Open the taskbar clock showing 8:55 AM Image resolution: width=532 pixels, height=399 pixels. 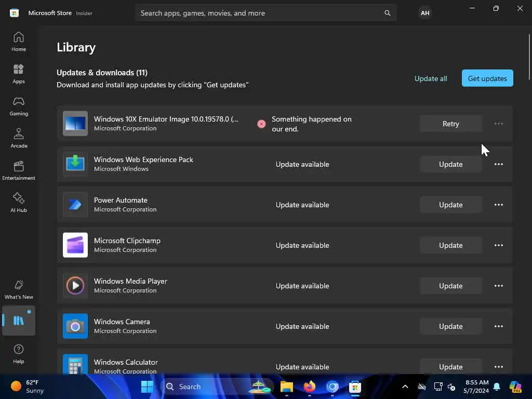[476, 387]
